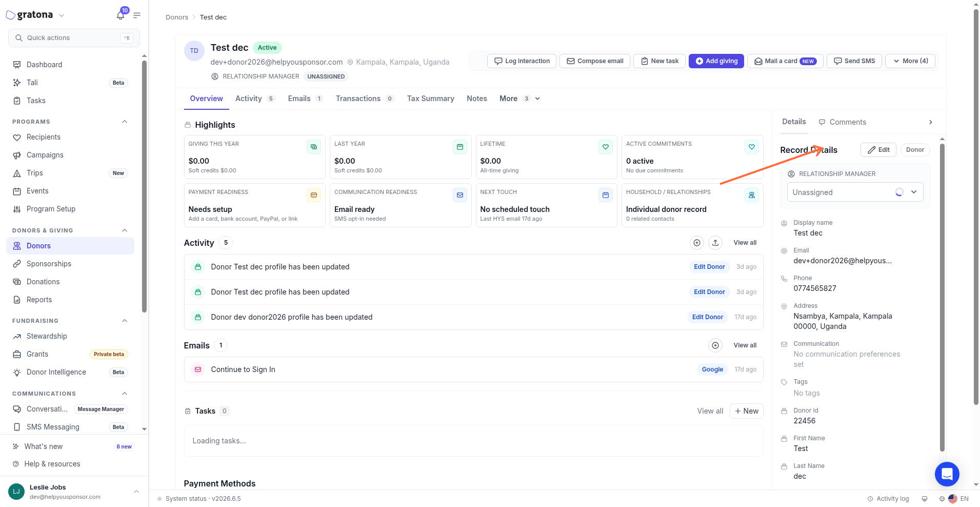This screenshot has width=980, height=507.
Task: Click the New task button in Tasks
Action: [747, 411]
